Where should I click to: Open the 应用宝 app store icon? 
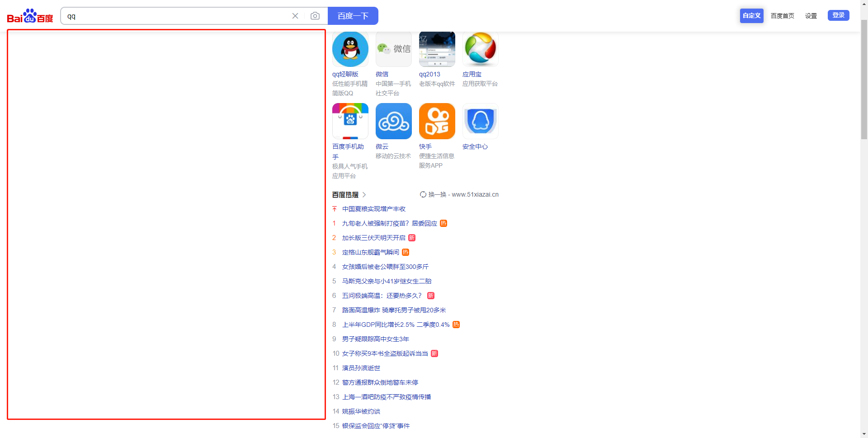[x=480, y=49]
